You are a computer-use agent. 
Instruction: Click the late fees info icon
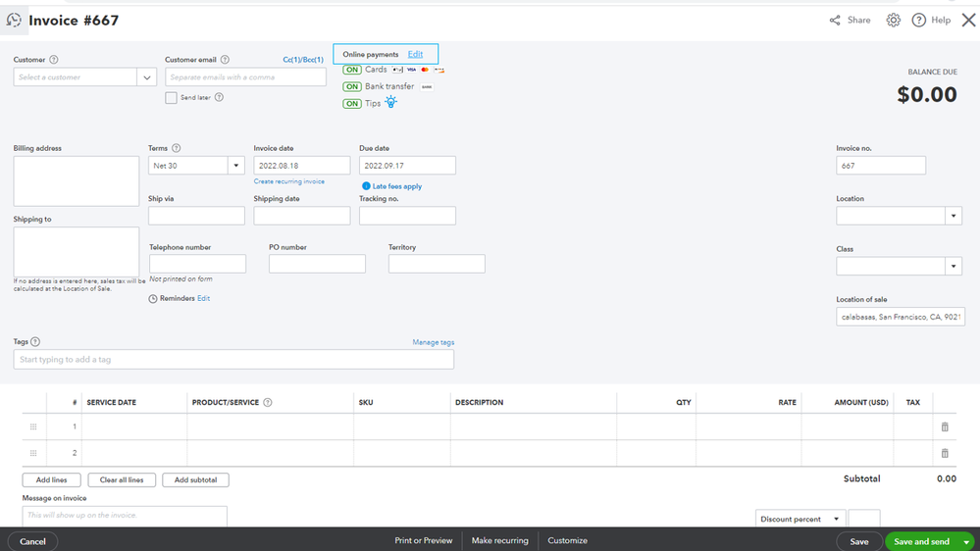click(x=366, y=186)
